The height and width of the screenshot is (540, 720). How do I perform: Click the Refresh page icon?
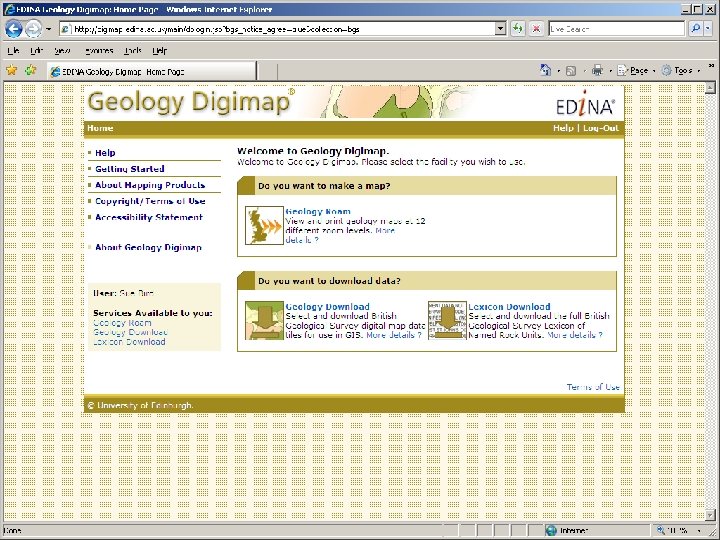(x=518, y=29)
